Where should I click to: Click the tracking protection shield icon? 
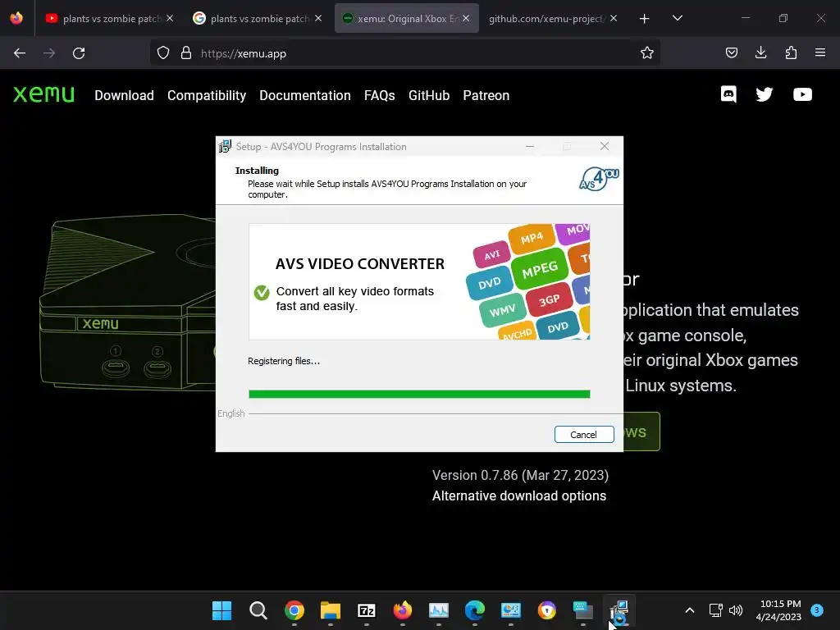[163, 53]
